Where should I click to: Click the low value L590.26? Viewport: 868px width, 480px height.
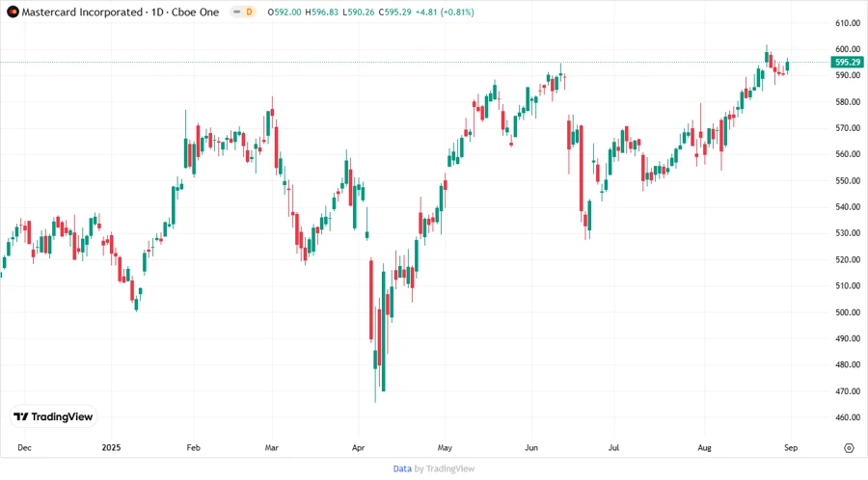click(x=358, y=13)
